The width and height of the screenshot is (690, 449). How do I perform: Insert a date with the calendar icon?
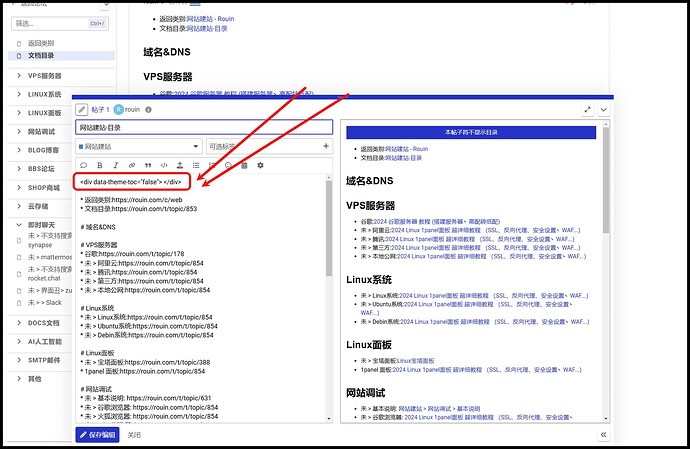click(x=244, y=165)
